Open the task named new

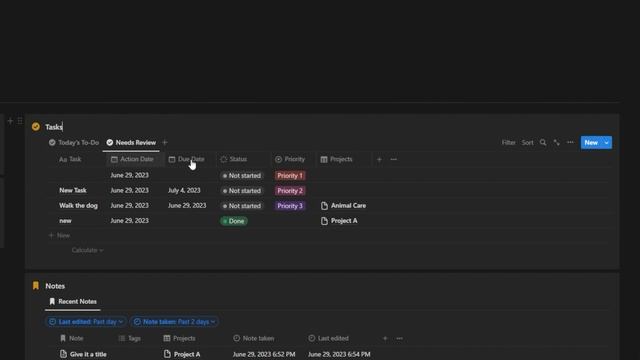click(x=65, y=220)
